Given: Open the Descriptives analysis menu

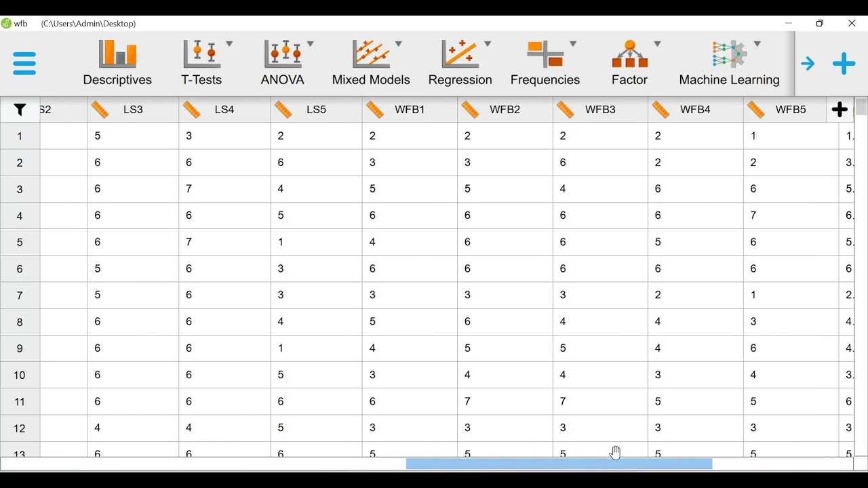Looking at the screenshot, I should pyautogui.click(x=118, y=63).
